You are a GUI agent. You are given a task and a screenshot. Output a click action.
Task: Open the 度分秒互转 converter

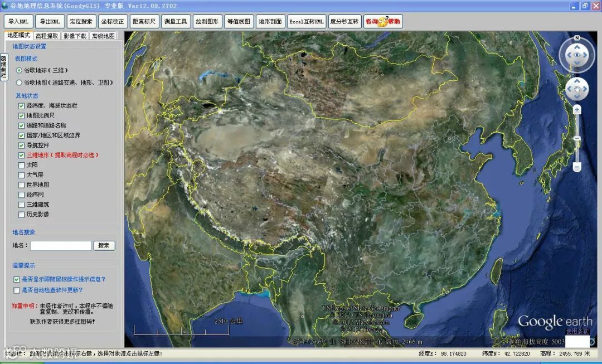tap(345, 22)
